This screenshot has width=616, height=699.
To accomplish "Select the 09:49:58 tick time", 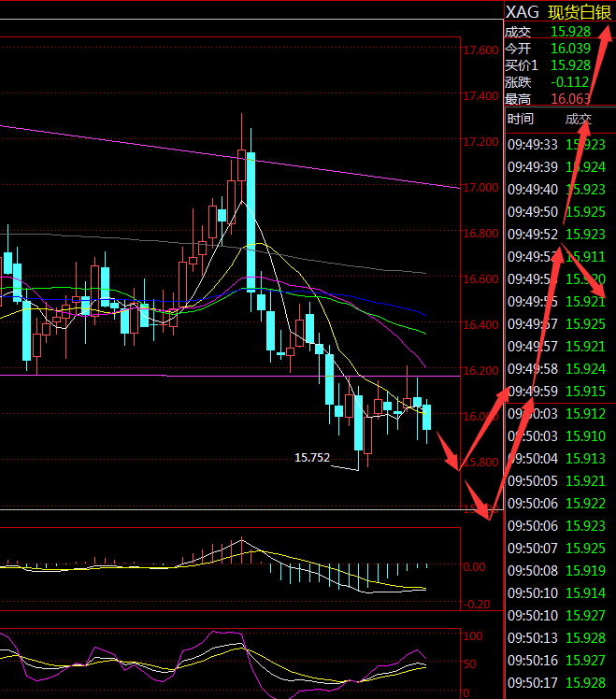I will point(533,369).
